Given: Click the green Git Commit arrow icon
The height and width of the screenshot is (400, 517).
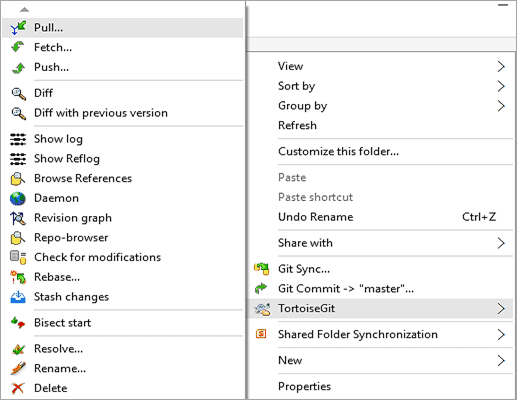Looking at the screenshot, I should click(261, 288).
